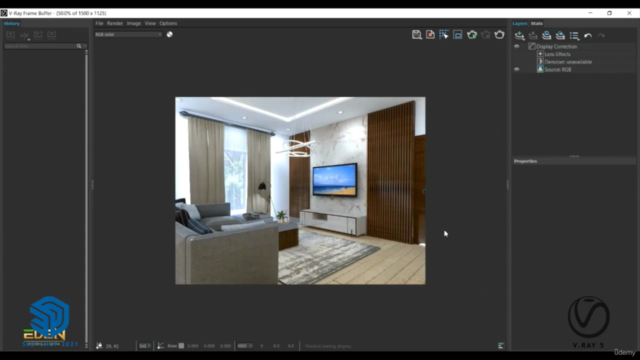Toggle the Region render icon
This screenshot has height=360, width=640.
pyautogui.click(x=458, y=35)
